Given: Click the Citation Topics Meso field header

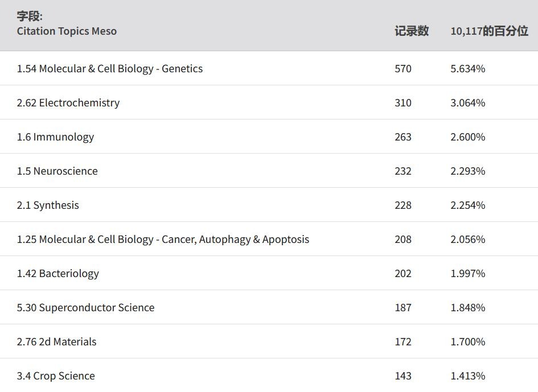Looking at the screenshot, I should (x=67, y=31).
